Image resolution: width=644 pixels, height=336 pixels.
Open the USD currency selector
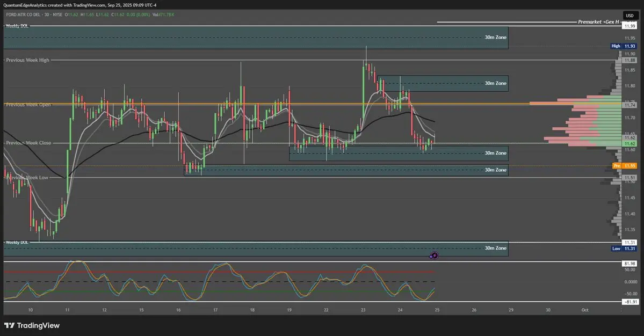[629, 16]
